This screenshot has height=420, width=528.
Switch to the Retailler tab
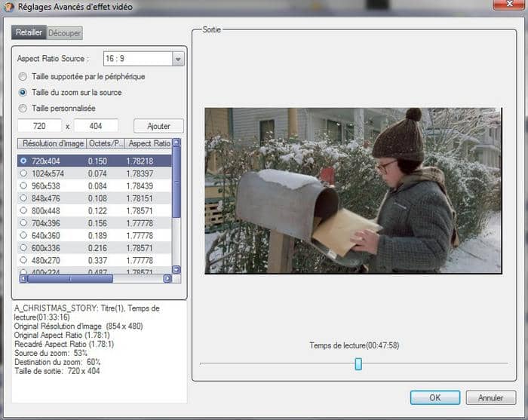pyautogui.click(x=29, y=32)
